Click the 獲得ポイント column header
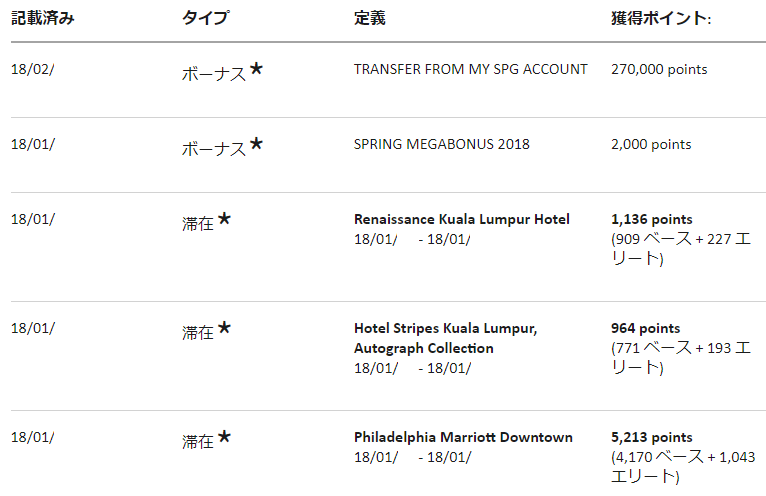 tap(660, 18)
